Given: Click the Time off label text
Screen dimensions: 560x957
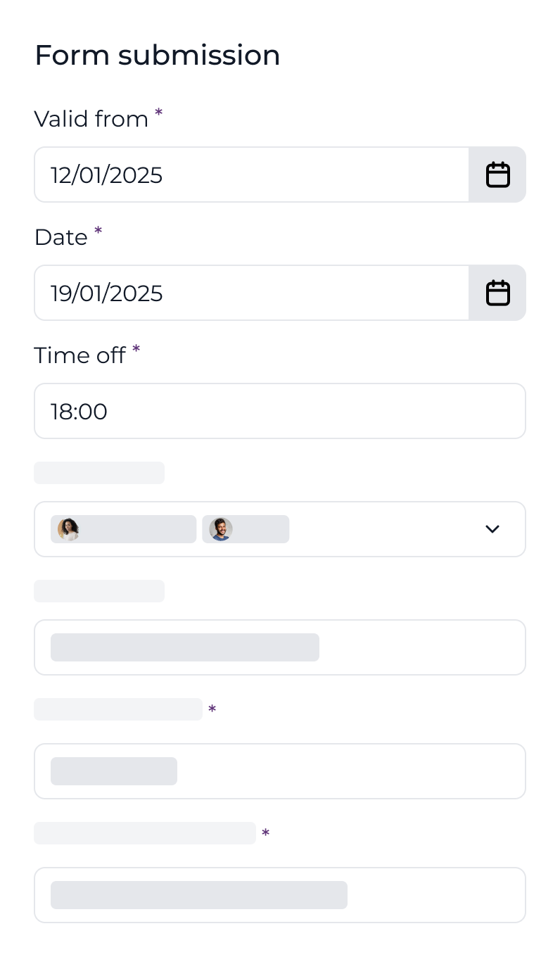Looking at the screenshot, I should [x=79, y=355].
